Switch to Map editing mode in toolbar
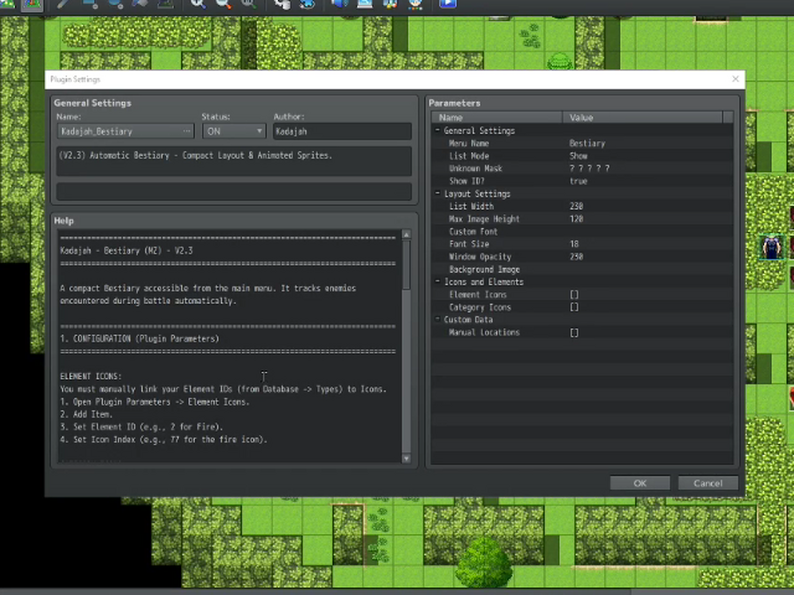 (7, 4)
